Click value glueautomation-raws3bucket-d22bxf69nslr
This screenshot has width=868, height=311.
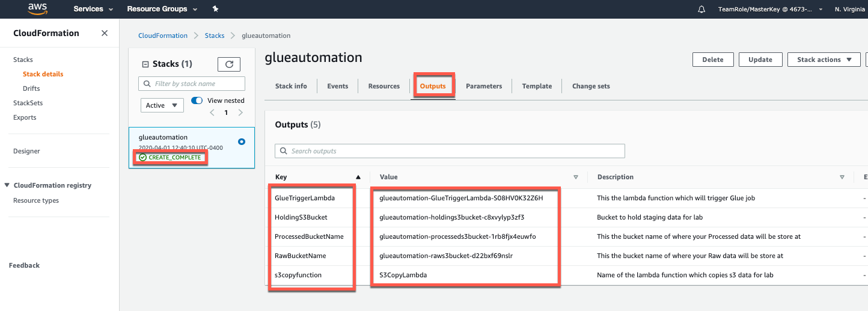pos(445,256)
